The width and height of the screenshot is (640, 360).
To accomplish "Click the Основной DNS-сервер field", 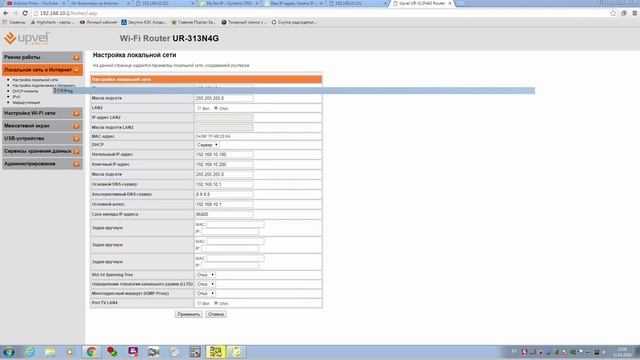I will (x=224, y=184).
